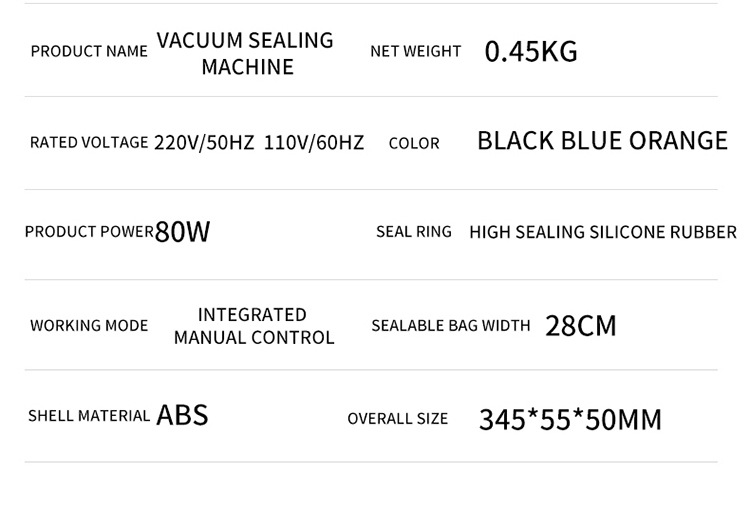
Task: Click the SEAL RING label
Action: tap(414, 232)
